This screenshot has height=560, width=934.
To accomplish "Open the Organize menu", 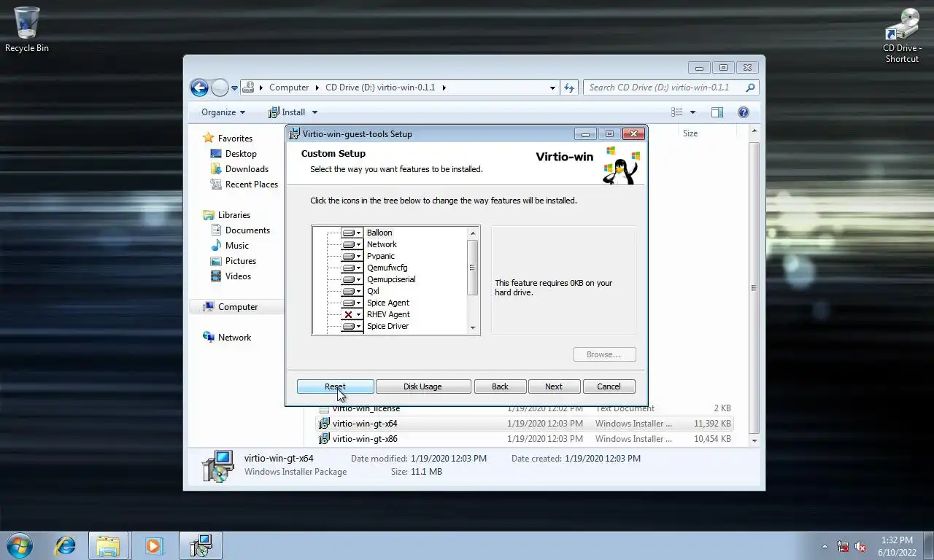I will pyautogui.click(x=223, y=112).
